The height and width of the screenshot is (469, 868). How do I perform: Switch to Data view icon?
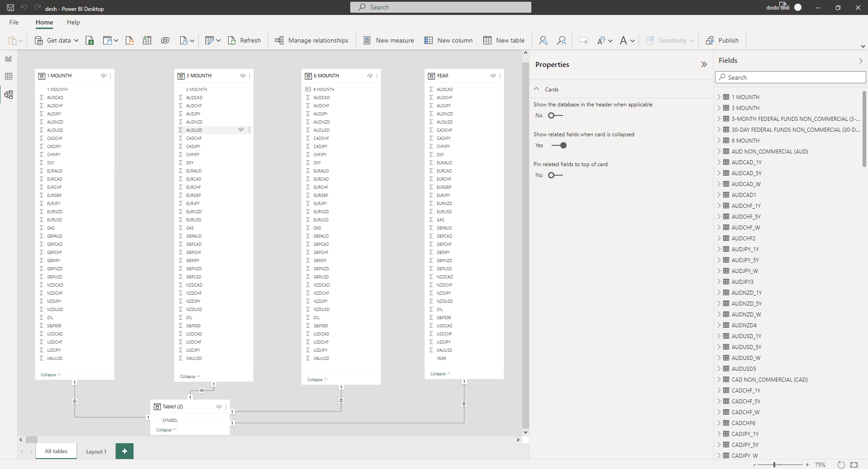[9, 77]
